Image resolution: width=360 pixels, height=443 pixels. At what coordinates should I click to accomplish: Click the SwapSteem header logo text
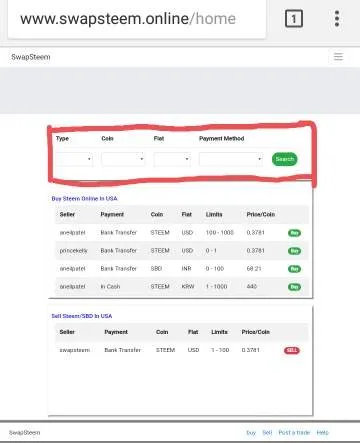31,57
